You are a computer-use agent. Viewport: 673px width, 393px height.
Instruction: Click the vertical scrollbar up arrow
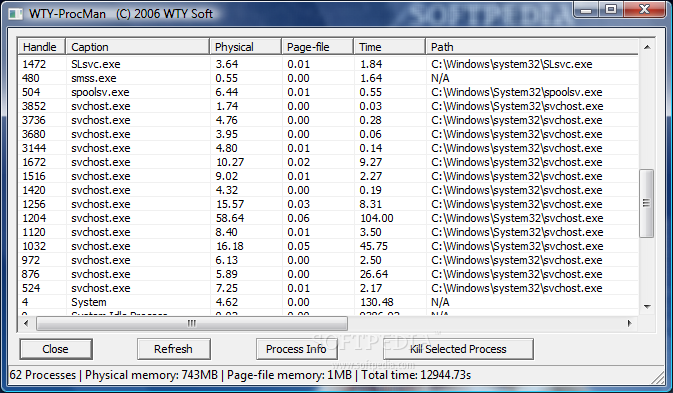(x=647, y=47)
